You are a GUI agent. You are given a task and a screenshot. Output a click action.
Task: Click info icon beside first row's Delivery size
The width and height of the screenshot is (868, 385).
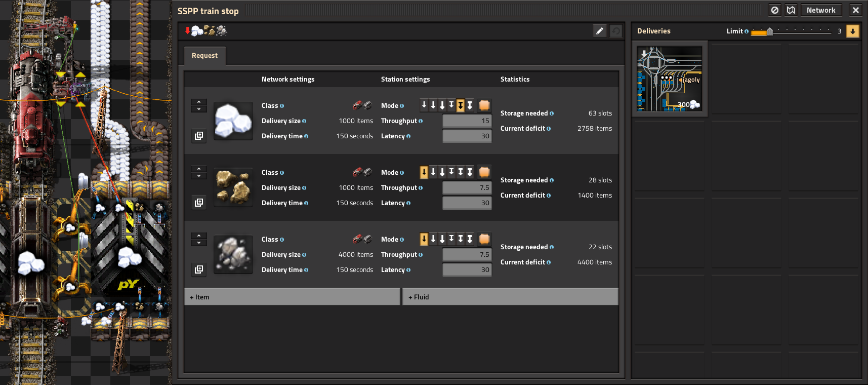pyautogui.click(x=304, y=121)
